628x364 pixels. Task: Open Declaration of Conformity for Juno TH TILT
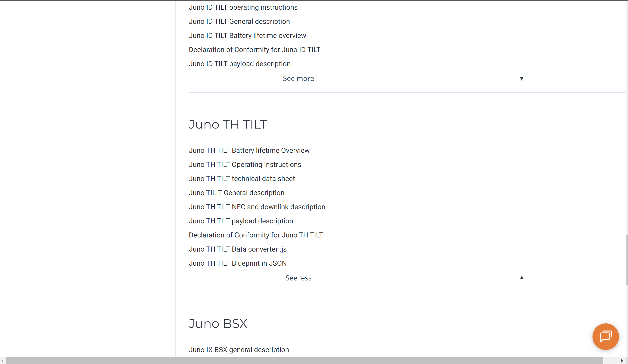(256, 235)
